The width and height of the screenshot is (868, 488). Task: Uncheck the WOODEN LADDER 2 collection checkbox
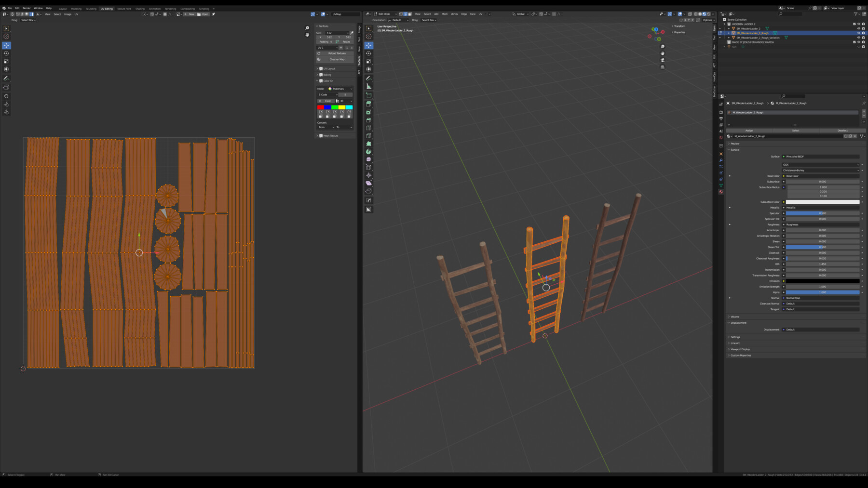[854, 24]
